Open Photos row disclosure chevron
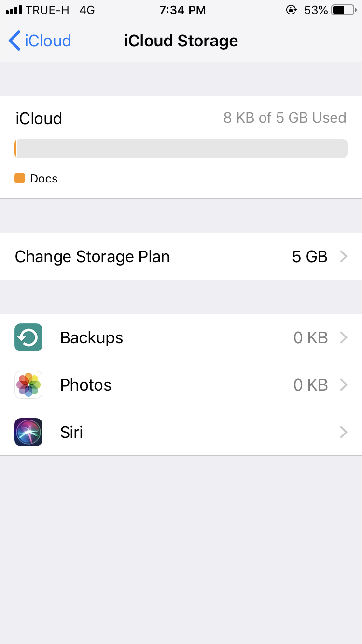Screen dimensions: 362x644 (x=344, y=385)
